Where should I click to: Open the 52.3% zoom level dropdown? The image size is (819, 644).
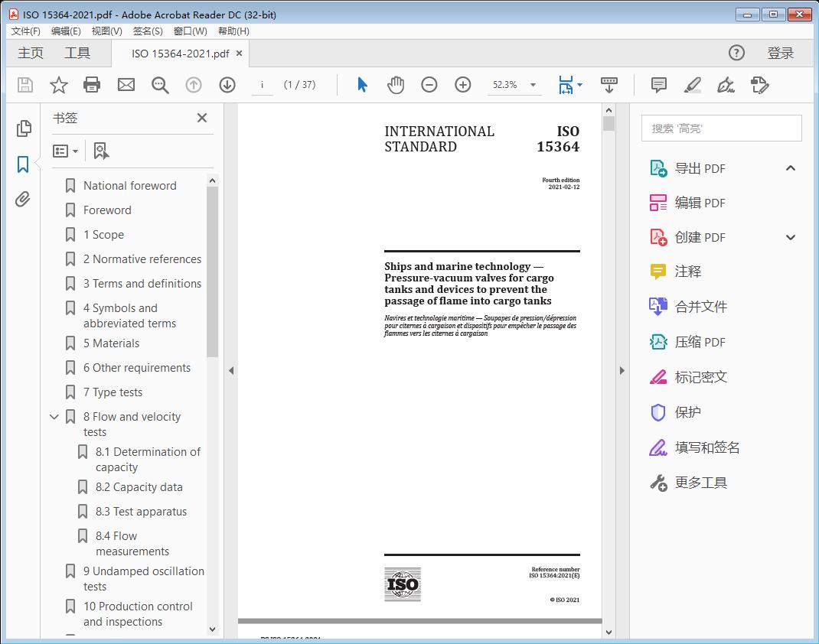533,85
